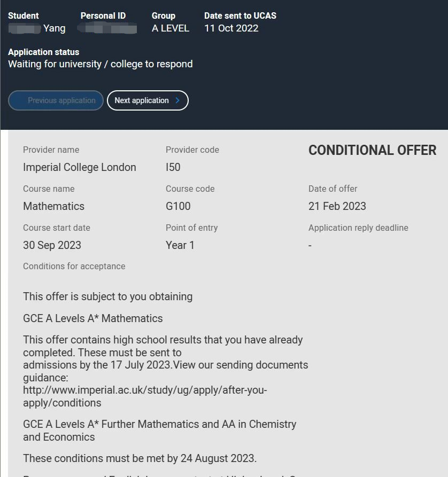Click the date of offer 21 Feb 2023
Image resolution: width=448 pixels, height=477 pixels.
[337, 206]
